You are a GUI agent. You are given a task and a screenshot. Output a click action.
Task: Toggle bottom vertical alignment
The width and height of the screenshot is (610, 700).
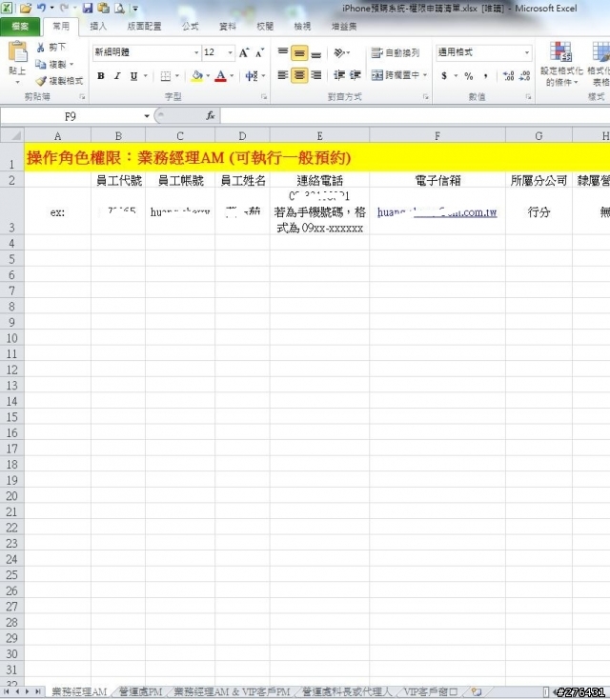(315, 52)
